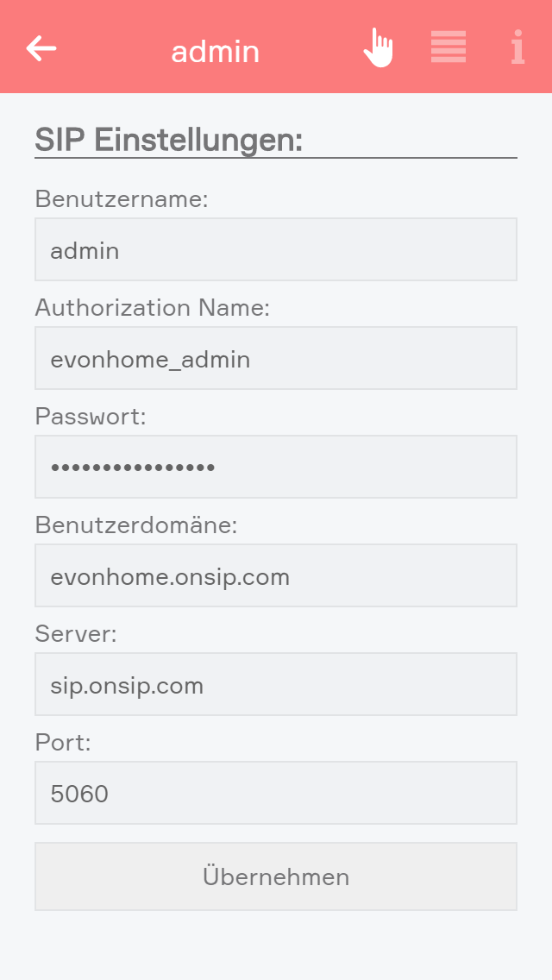
Task: Click into the Passwort field
Action: (276, 467)
